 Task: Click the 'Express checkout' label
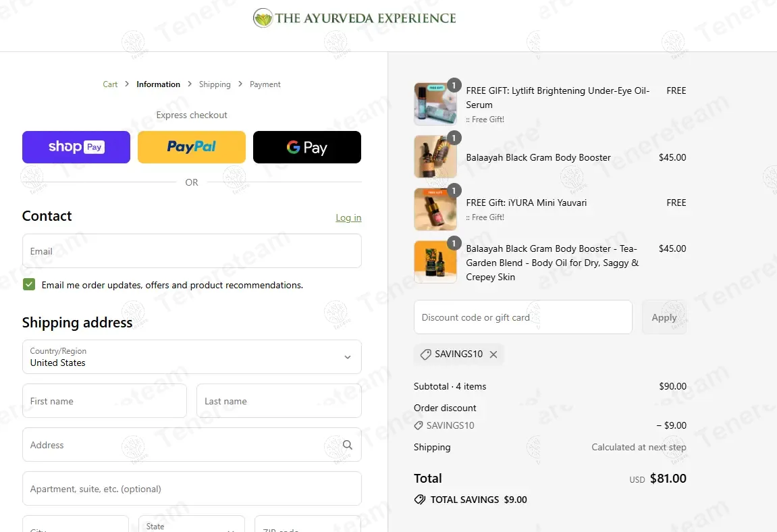192,115
